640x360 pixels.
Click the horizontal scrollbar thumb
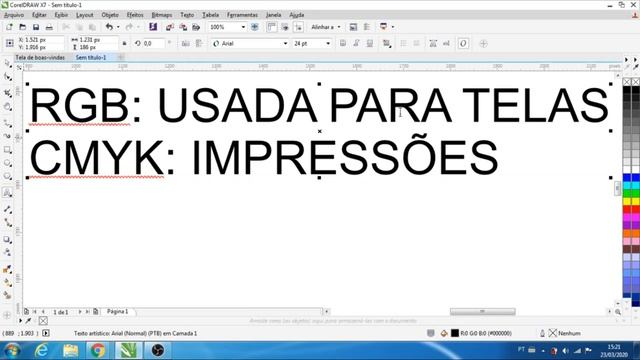[x=482, y=311]
